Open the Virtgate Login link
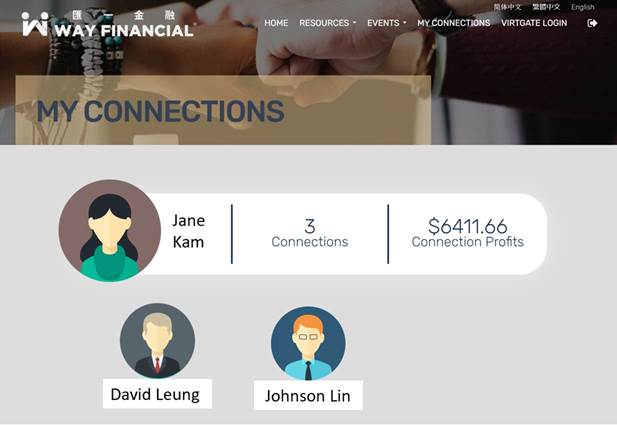Screen dimensions: 617x425 (x=534, y=23)
